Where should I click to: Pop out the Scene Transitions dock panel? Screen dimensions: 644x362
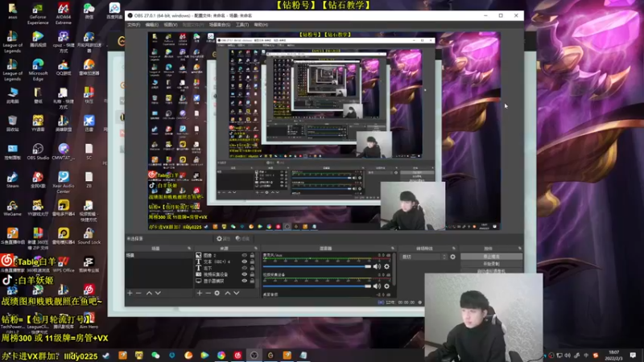click(x=454, y=249)
